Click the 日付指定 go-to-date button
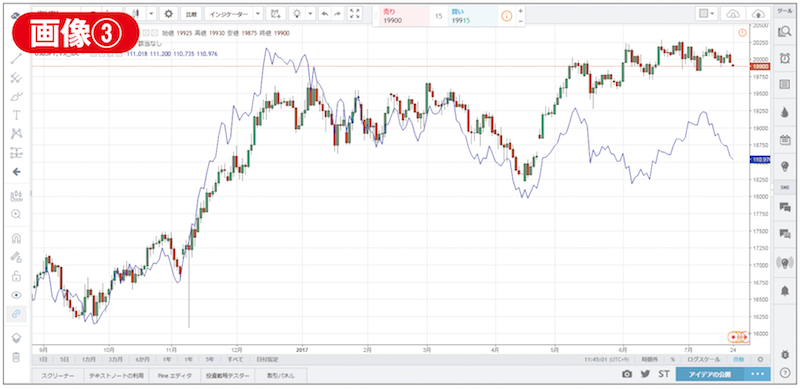The width and height of the screenshot is (800, 389). (x=266, y=359)
